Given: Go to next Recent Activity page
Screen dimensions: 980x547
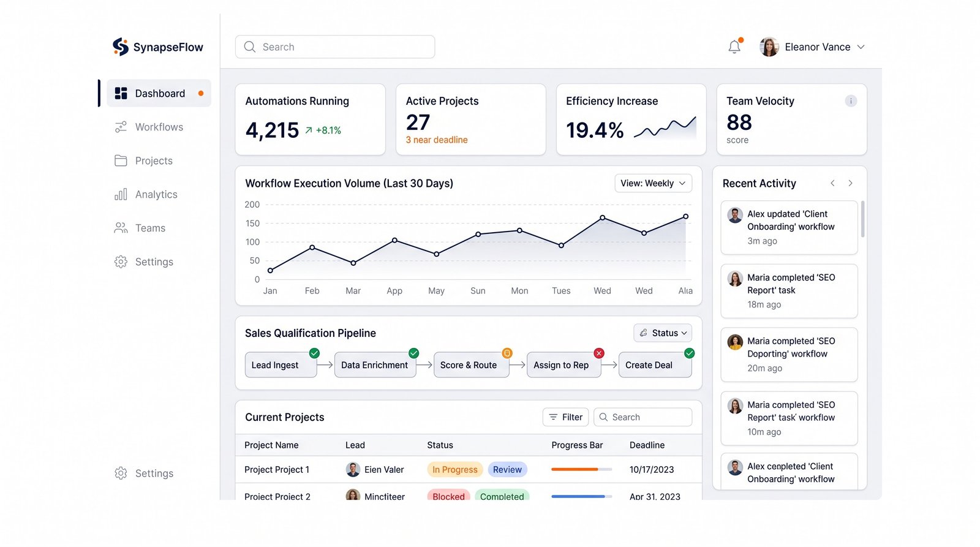Looking at the screenshot, I should (850, 183).
